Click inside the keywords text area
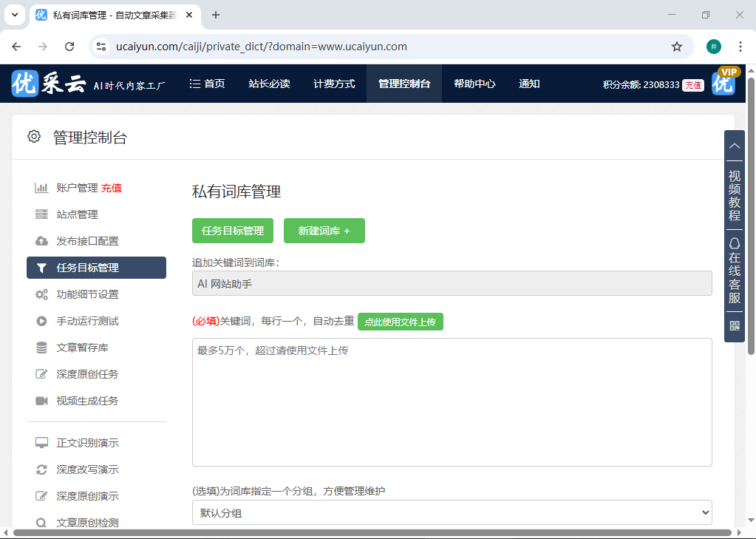756x539 pixels. coord(451,401)
